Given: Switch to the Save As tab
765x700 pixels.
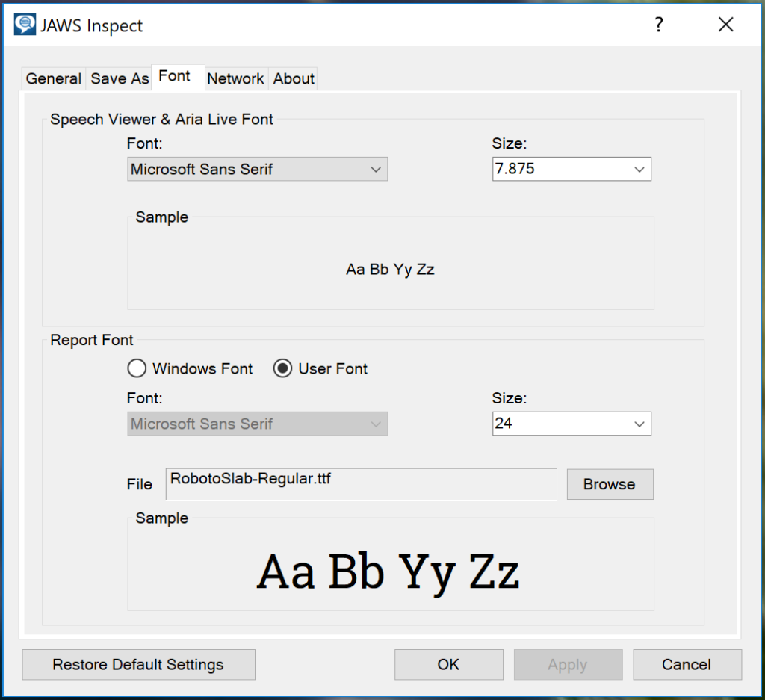Looking at the screenshot, I should point(120,78).
